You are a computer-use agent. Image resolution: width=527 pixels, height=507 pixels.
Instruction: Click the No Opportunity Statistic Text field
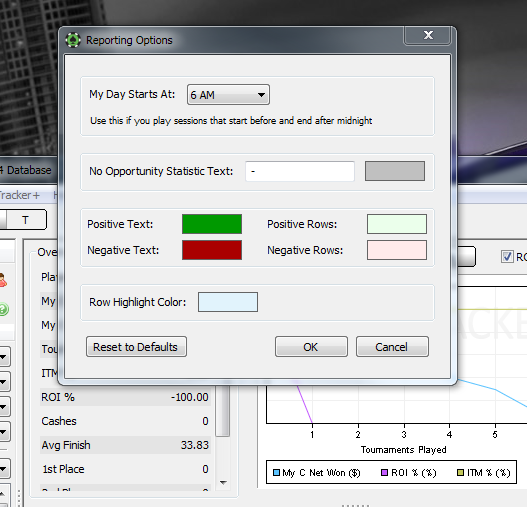pos(300,171)
